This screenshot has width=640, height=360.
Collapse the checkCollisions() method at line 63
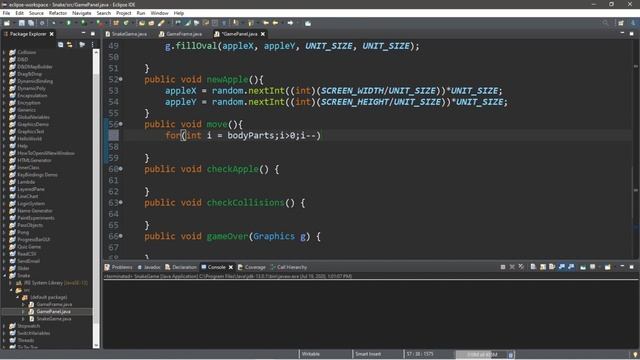click(120, 202)
